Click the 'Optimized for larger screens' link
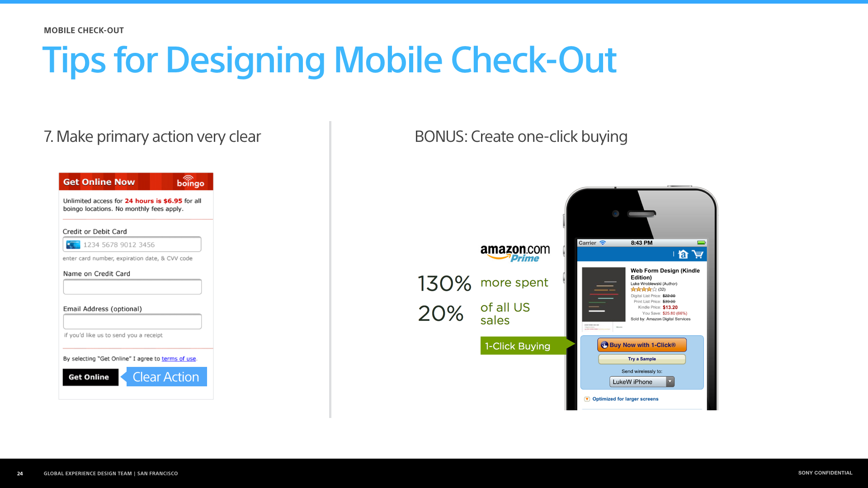Image resolution: width=868 pixels, height=488 pixels. (x=625, y=399)
